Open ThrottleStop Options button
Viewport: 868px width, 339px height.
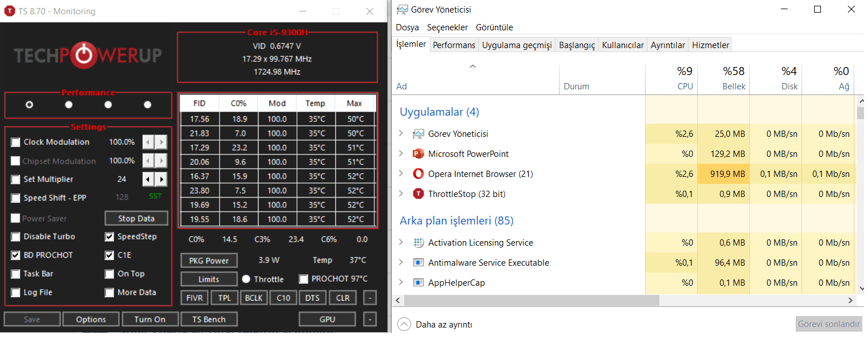tap(91, 320)
